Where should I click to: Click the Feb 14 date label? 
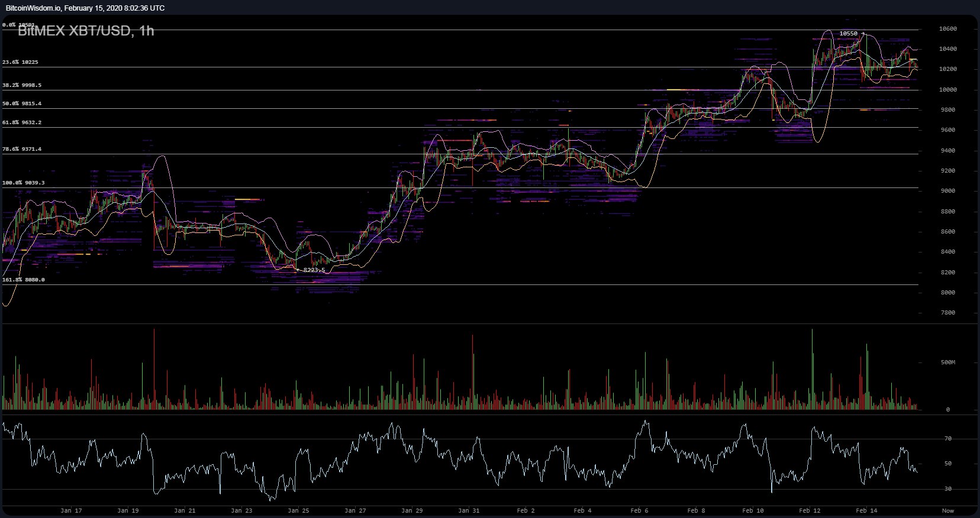(x=866, y=510)
